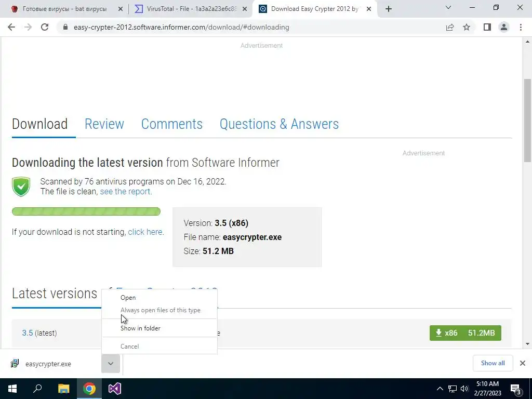Open the Chrome profile menu
The height and width of the screenshot is (399, 532).
(504, 27)
